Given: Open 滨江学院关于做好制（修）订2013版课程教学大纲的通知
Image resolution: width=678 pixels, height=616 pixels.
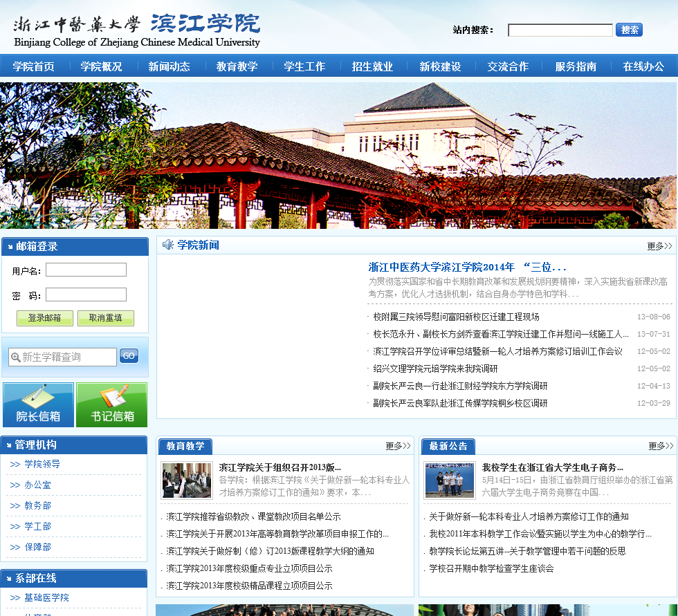Looking at the screenshot, I should 271,551.
